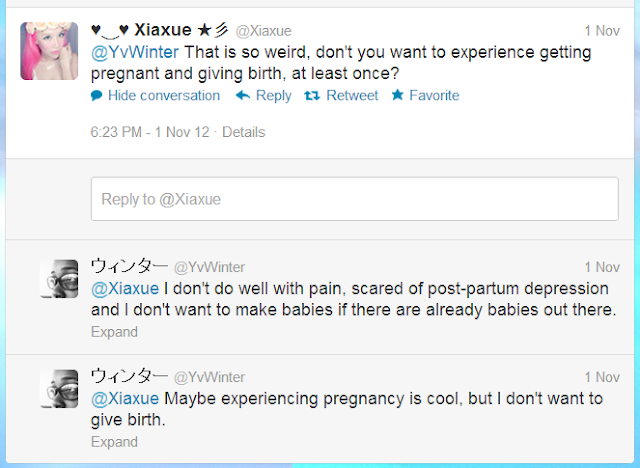Viewport: 640px width, 468px height.
Task: Click the 1 Nov date on Xiaxue's tweet
Action: coord(601,31)
